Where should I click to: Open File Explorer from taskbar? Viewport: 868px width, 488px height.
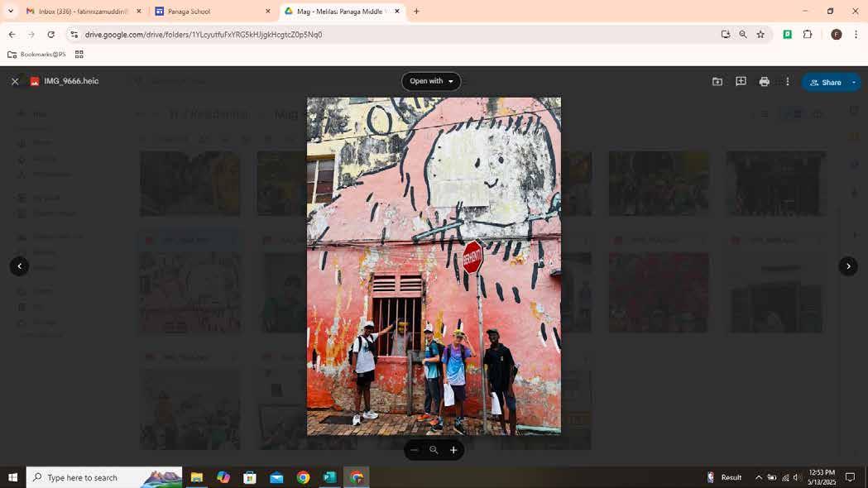click(196, 477)
